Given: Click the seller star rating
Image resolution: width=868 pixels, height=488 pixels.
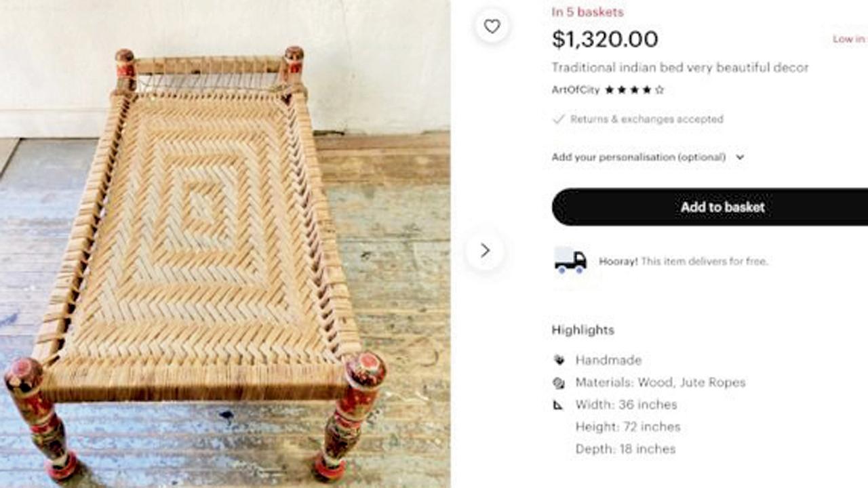Looking at the screenshot, I should pos(634,89).
